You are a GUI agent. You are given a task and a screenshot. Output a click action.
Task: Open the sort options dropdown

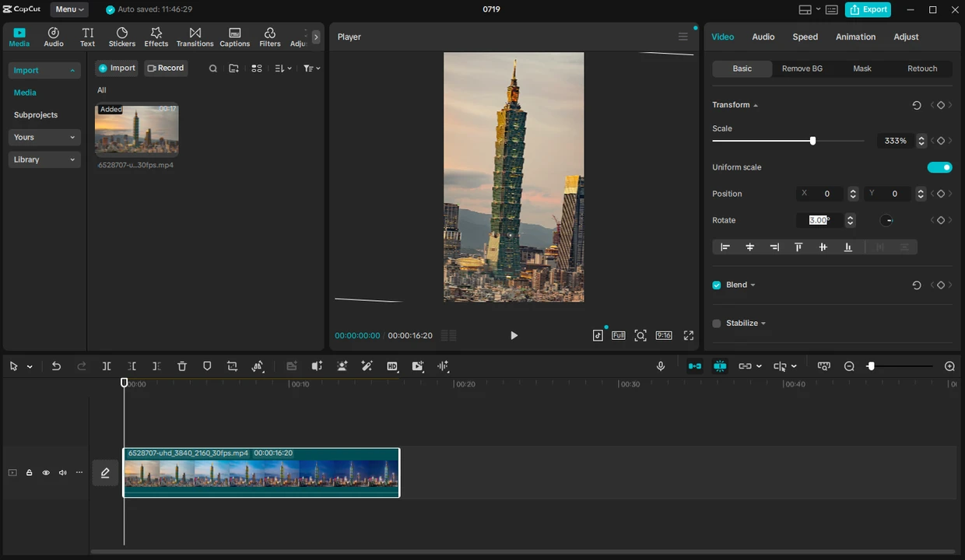[283, 68]
